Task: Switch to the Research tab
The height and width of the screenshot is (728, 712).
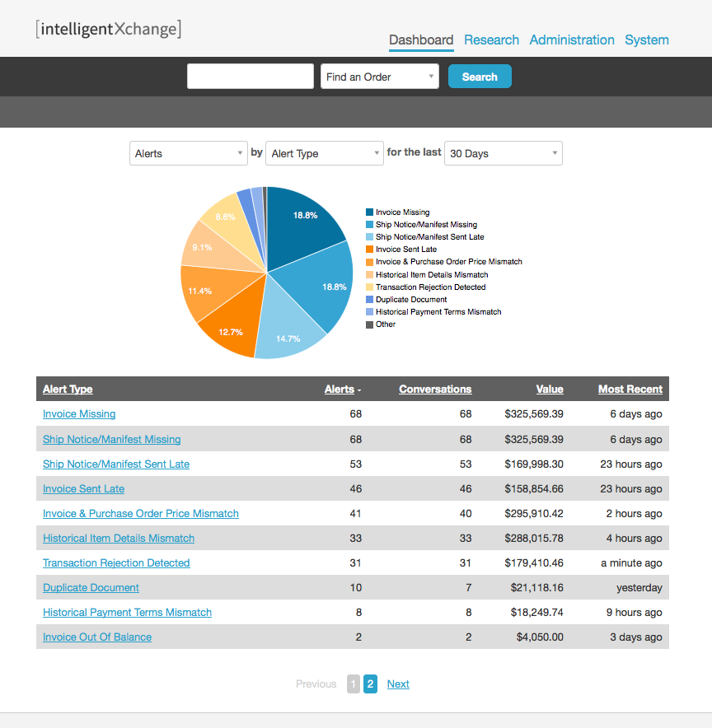Action: 491,40
